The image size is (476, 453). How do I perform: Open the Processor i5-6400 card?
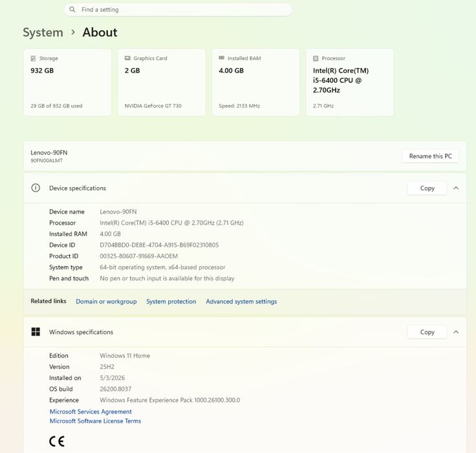coord(350,82)
